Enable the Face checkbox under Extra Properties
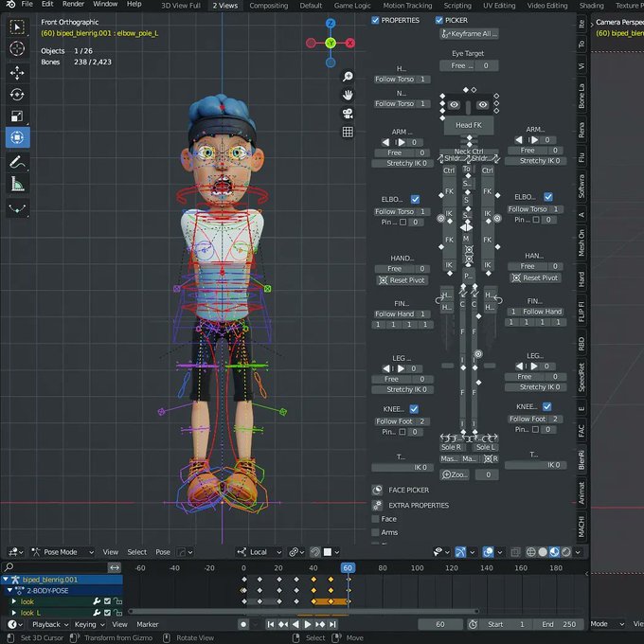 click(x=376, y=519)
